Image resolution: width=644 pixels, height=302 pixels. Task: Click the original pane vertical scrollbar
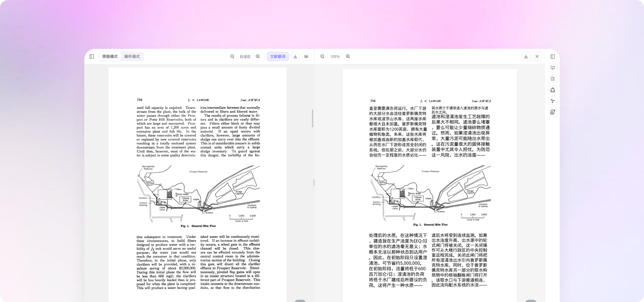(x=312, y=118)
